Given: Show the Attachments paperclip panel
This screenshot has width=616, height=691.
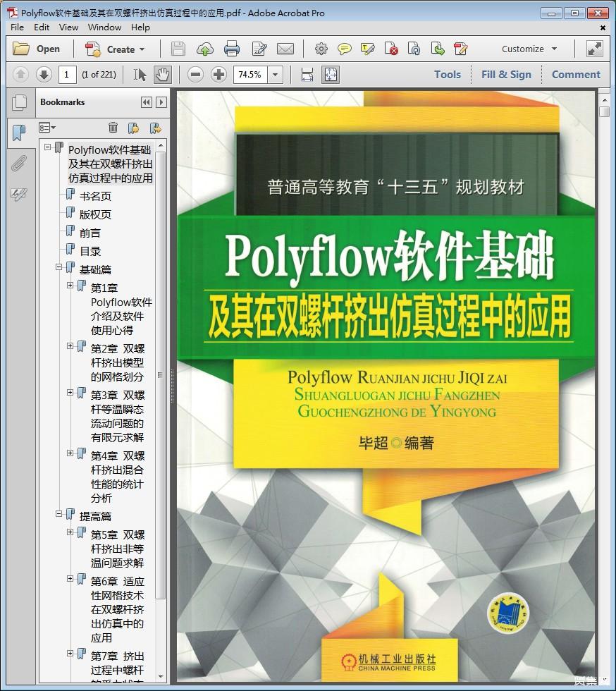Looking at the screenshot, I should 19,164.
